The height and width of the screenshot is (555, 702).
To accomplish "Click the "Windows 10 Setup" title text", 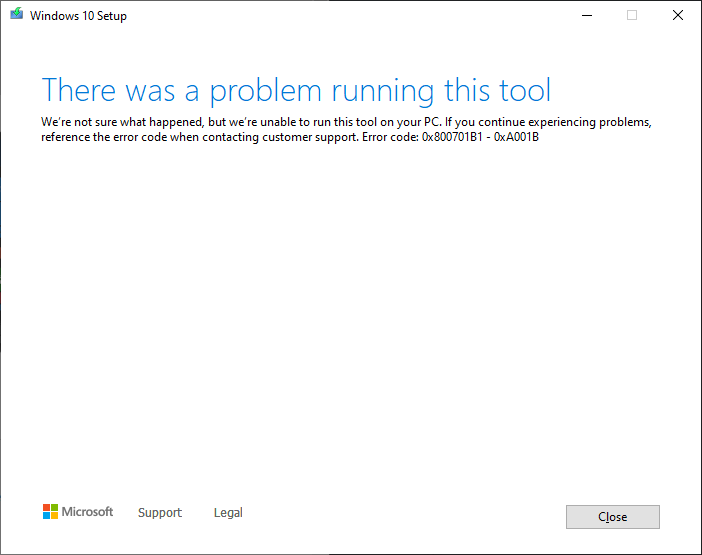I will 79,16.
